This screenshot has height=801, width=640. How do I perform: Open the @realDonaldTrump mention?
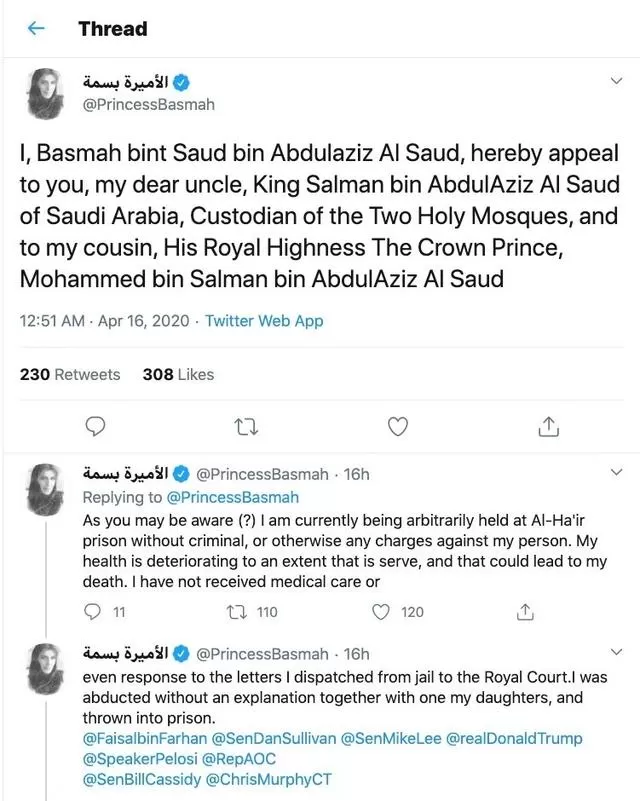[514, 739]
